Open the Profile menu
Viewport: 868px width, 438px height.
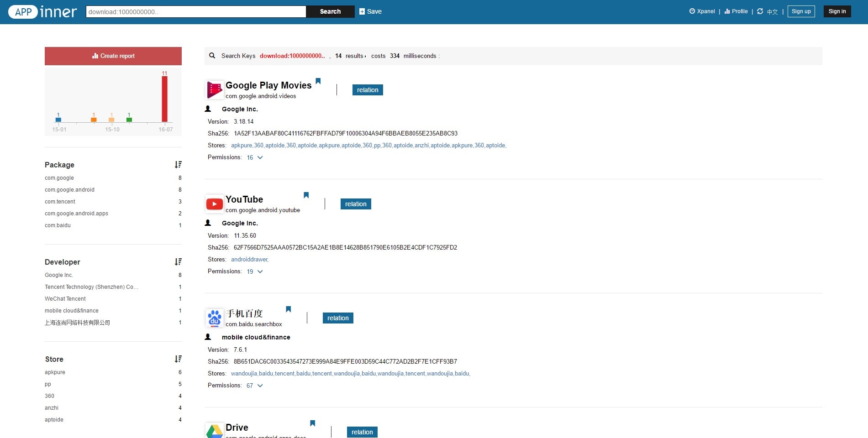coord(736,11)
